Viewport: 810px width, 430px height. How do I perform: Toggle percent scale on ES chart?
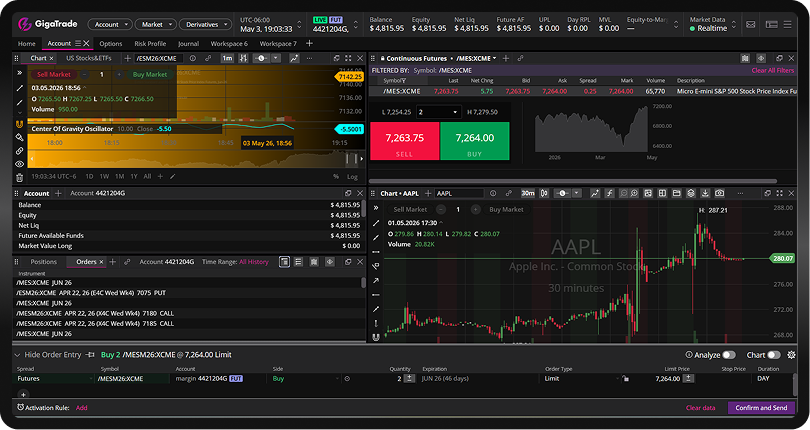coord(336,177)
